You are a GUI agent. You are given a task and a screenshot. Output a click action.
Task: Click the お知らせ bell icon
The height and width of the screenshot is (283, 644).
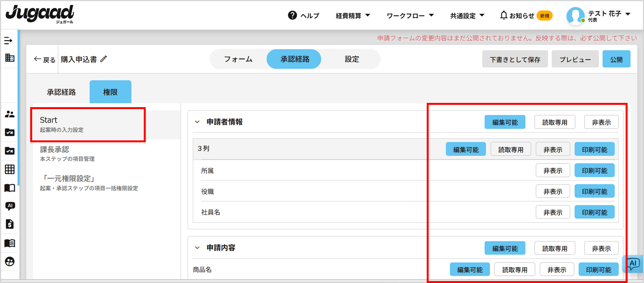click(504, 15)
